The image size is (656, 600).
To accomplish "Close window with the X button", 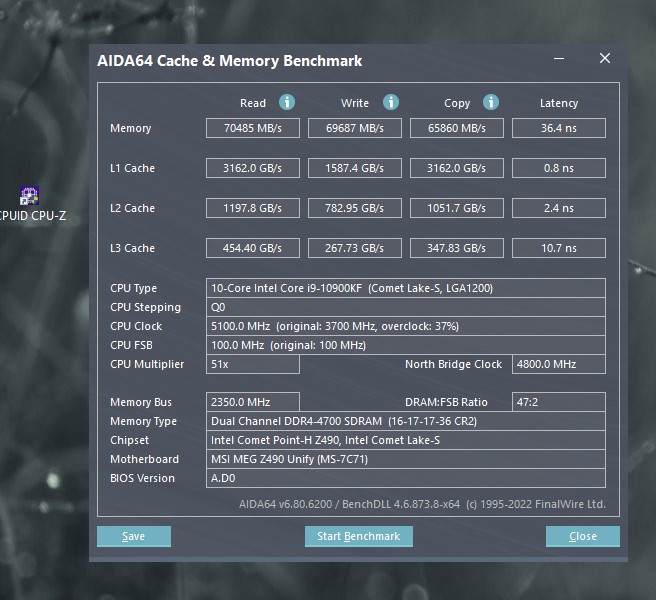I will point(605,58).
